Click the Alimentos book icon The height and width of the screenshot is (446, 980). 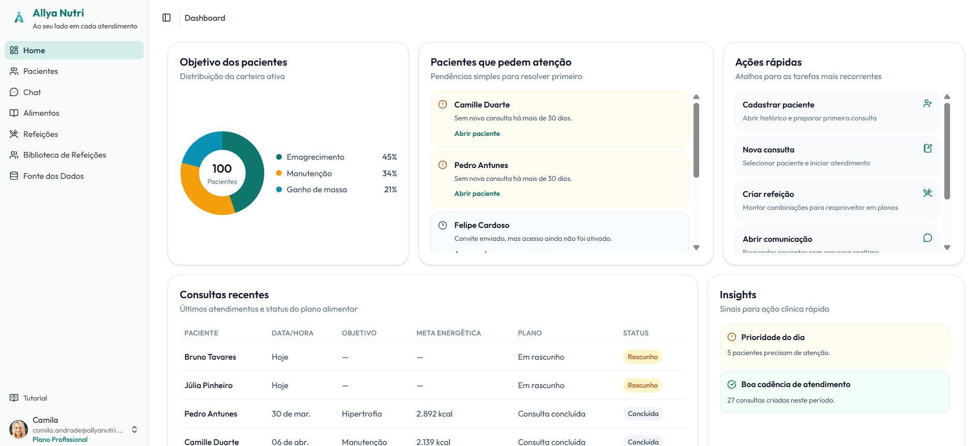(14, 113)
